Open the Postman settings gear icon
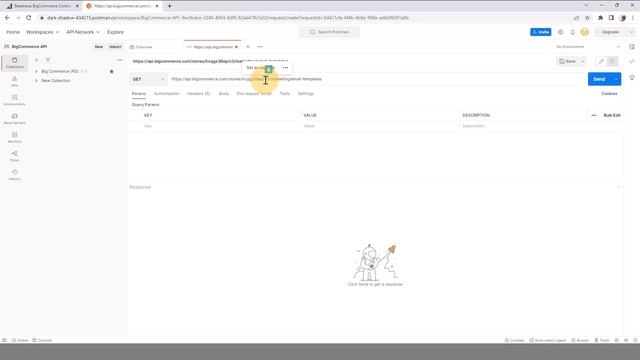The height and width of the screenshot is (360, 640). 560,32
